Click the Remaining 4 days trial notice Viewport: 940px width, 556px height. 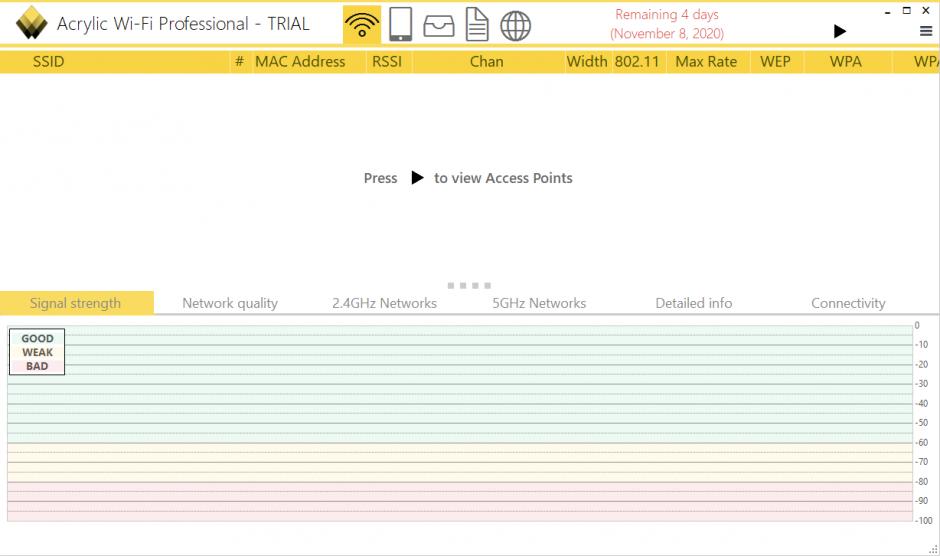pyautogui.click(x=667, y=24)
